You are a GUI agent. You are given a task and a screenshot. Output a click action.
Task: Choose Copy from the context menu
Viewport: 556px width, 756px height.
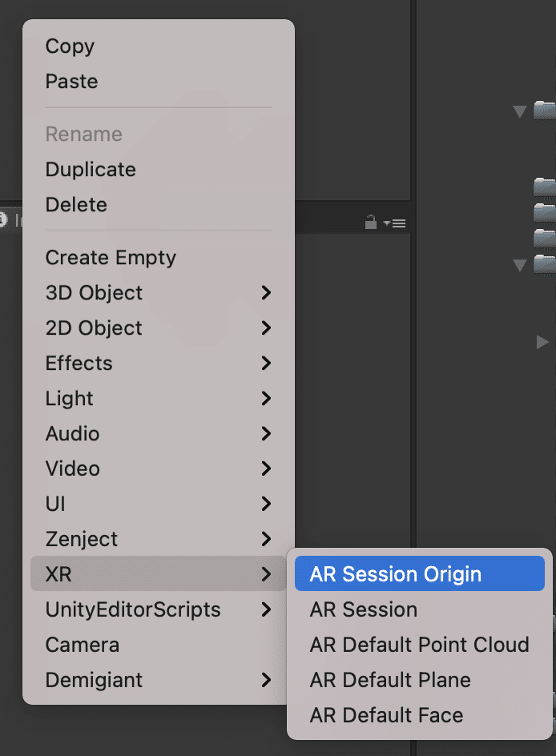tap(70, 46)
